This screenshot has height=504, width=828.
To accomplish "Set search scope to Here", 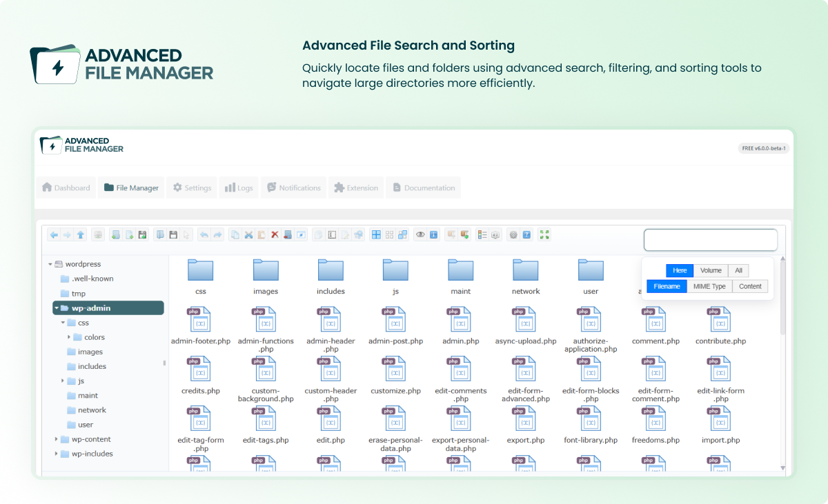I will tap(680, 270).
